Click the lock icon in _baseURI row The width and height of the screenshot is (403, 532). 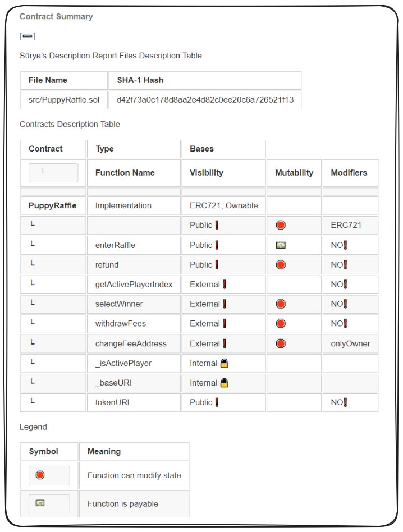coord(224,383)
